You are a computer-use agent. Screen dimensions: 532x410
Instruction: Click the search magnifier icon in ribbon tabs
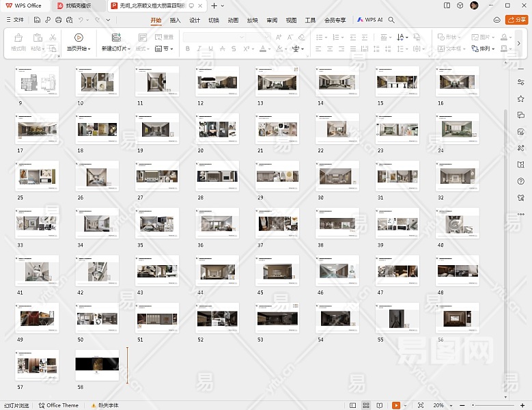point(391,20)
